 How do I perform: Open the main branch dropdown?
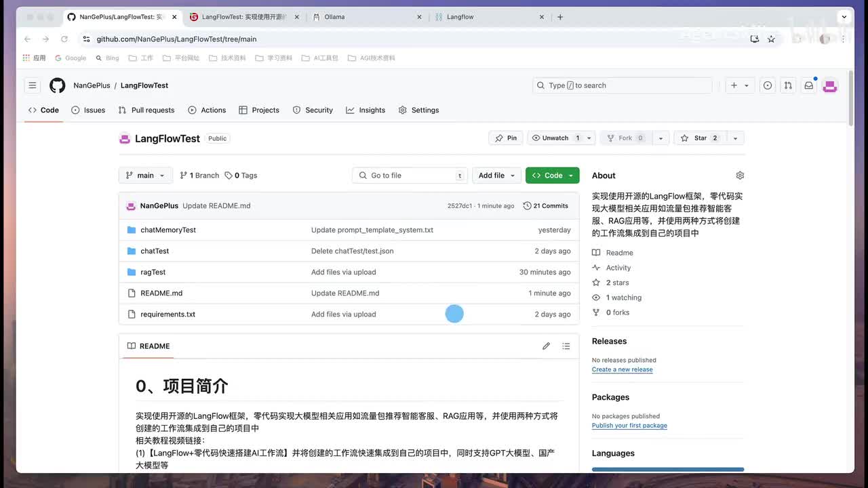[146, 176]
